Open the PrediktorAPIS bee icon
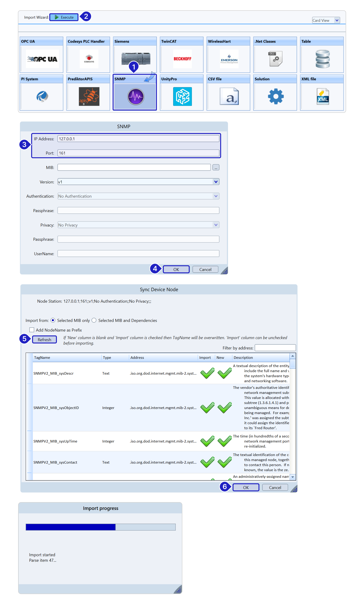The width and height of the screenshot is (364, 603). (89, 97)
